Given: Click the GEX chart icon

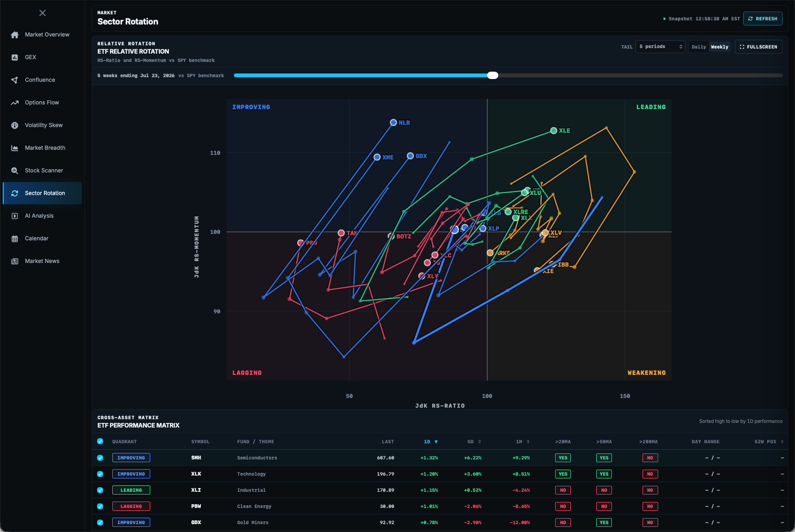Looking at the screenshot, I should [x=15, y=57].
